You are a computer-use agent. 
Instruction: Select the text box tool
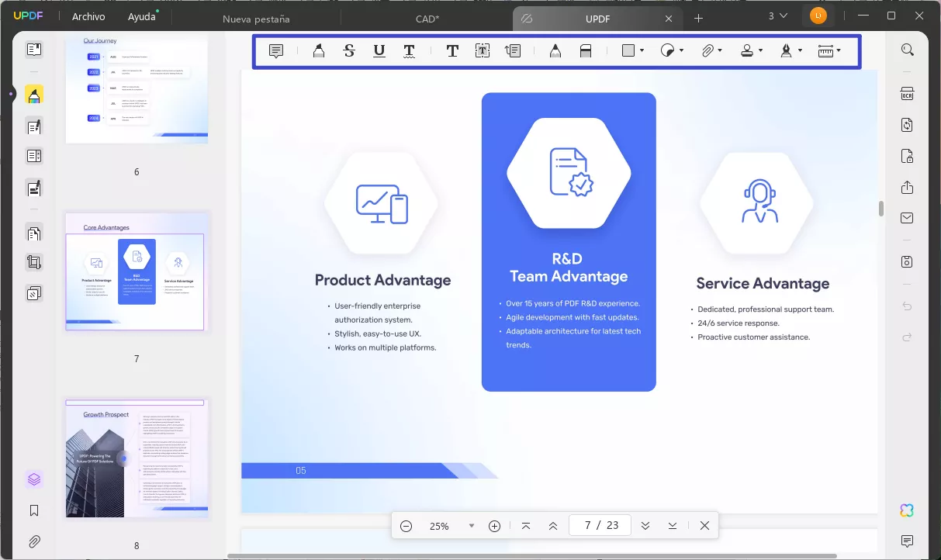[x=483, y=51]
